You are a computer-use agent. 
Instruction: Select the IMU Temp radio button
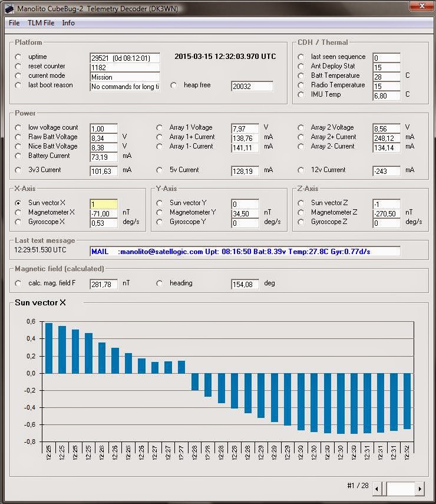coord(300,94)
